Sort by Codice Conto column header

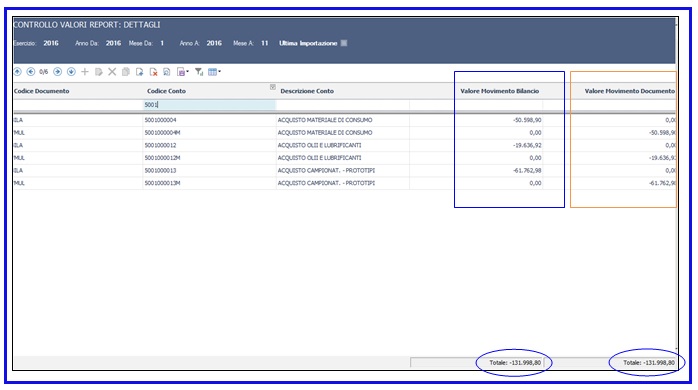166,91
